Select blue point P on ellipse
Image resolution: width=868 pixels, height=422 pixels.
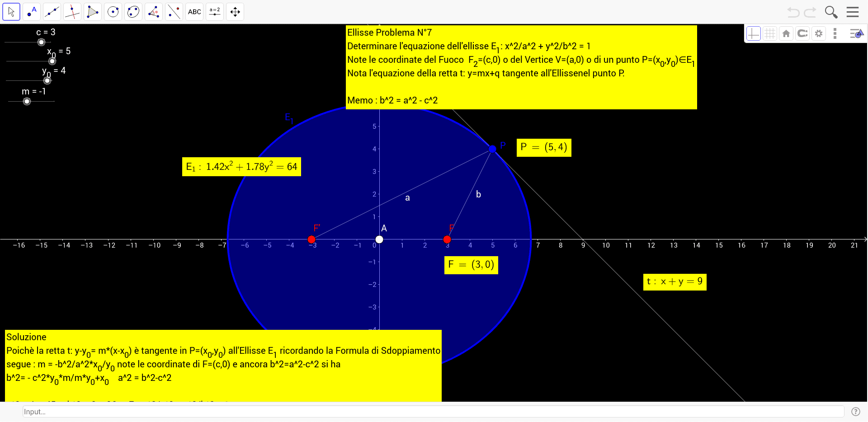coord(492,149)
